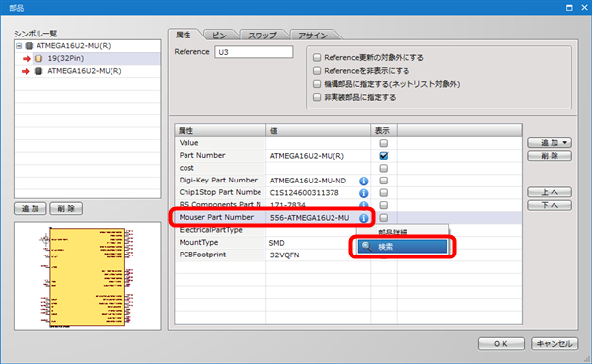
Task: Click 削除 under the symbol list
Action: (66, 208)
